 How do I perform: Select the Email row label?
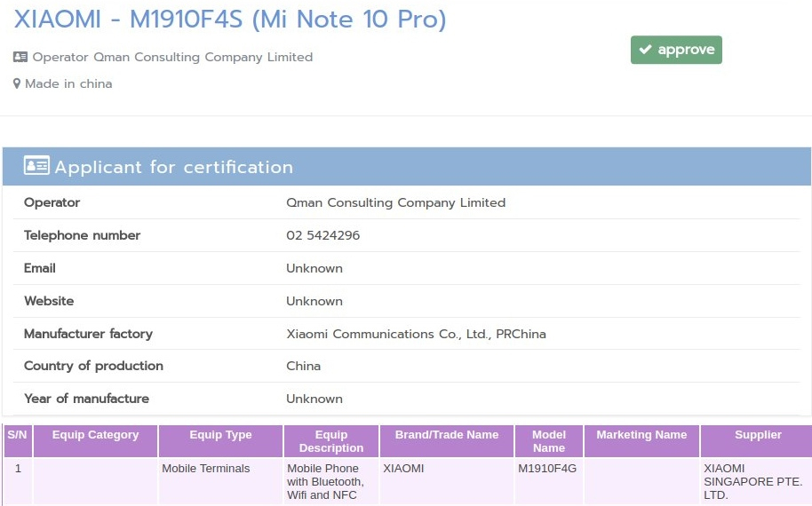(x=39, y=268)
